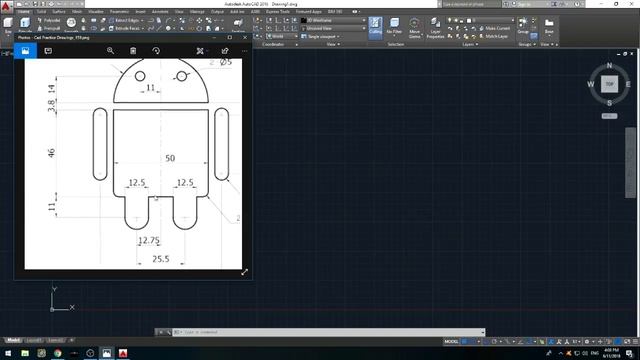Image resolution: width=640 pixels, height=360 pixels.
Task: Toggle the grid display in status bar
Action: click(464, 342)
